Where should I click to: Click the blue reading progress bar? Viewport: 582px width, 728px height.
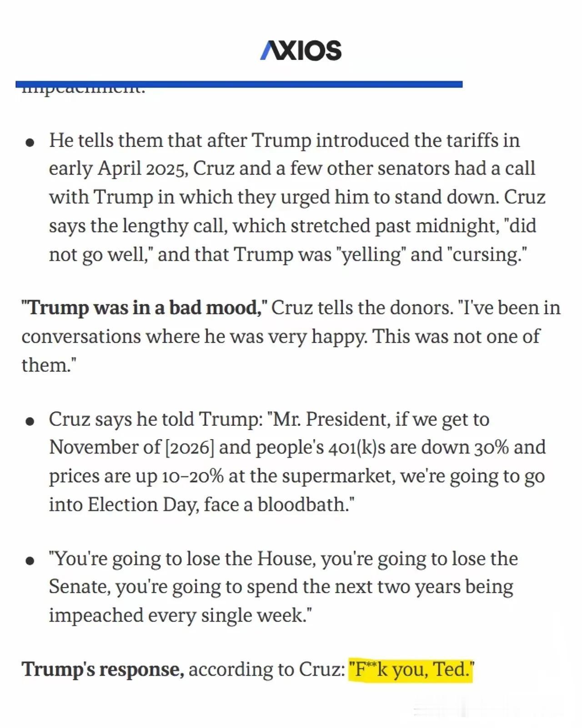pos(239,84)
